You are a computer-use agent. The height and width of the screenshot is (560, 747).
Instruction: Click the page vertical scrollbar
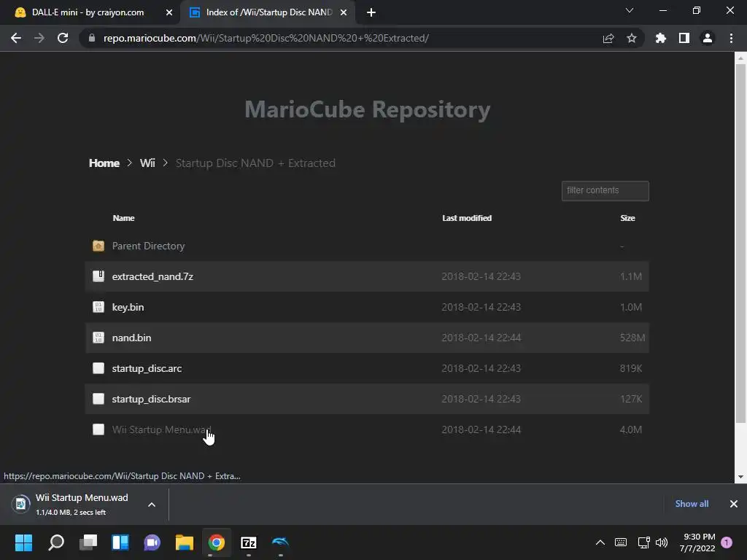[x=740, y=243]
